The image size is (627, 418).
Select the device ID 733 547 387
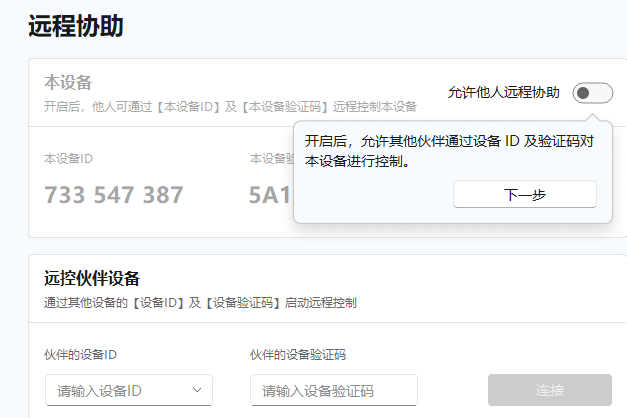[114, 195]
